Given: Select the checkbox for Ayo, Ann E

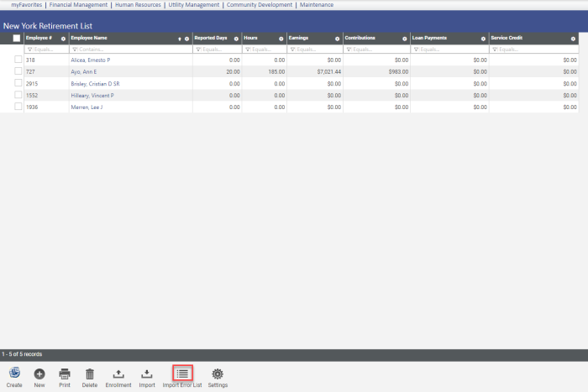Looking at the screenshot, I should click(x=18, y=72).
